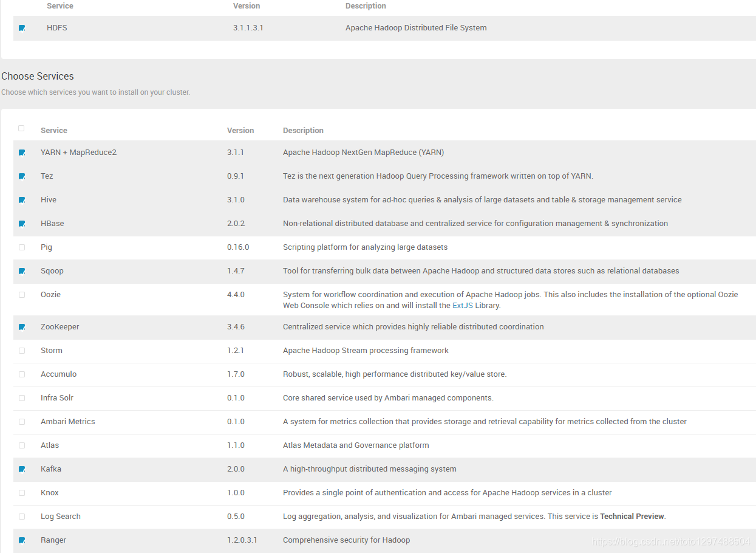Click the Atlas service name

click(50, 445)
